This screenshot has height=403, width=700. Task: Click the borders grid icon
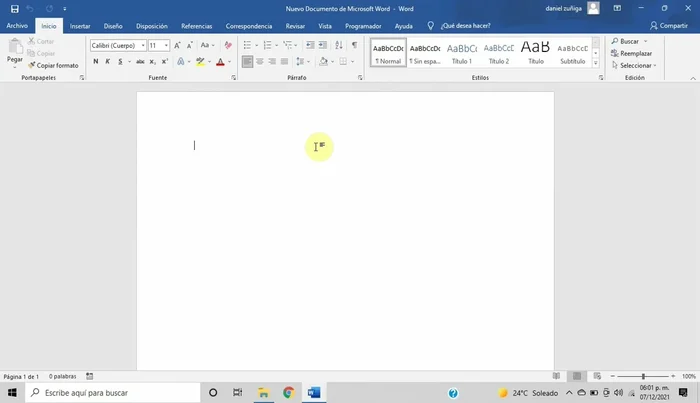click(x=343, y=62)
